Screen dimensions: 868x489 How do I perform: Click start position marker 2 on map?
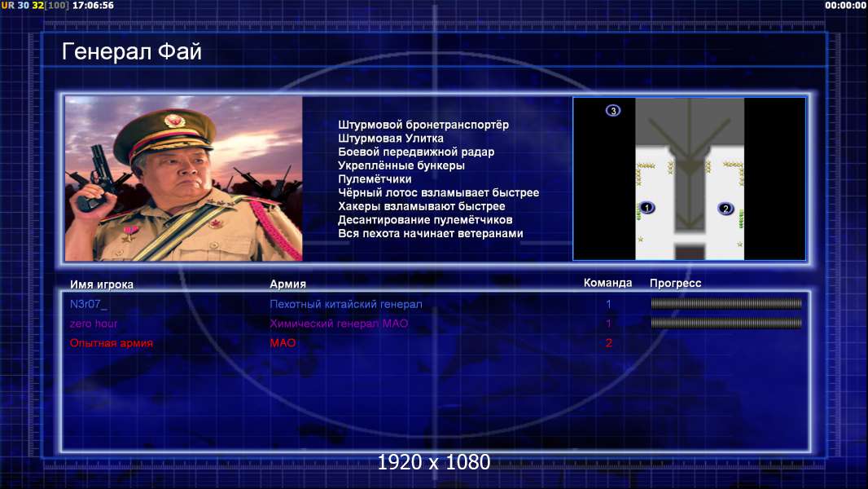point(726,209)
